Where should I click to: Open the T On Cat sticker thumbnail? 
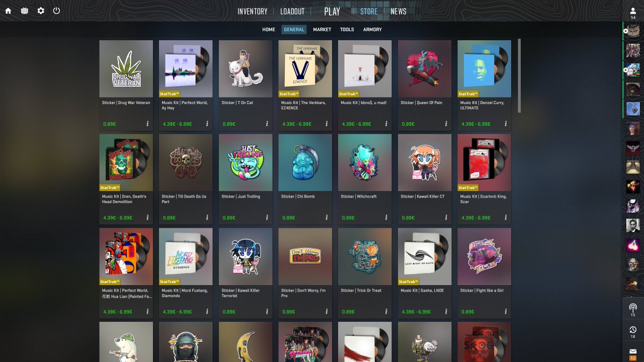coord(245,69)
